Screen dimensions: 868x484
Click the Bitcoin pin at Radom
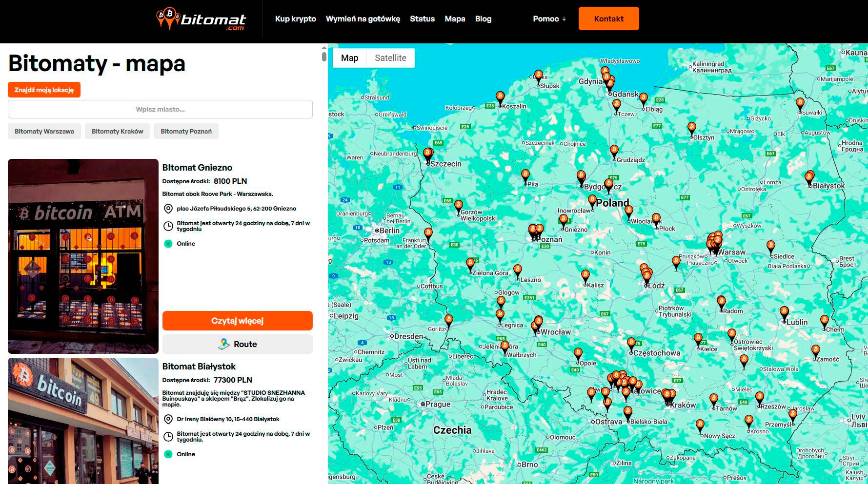click(x=721, y=302)
